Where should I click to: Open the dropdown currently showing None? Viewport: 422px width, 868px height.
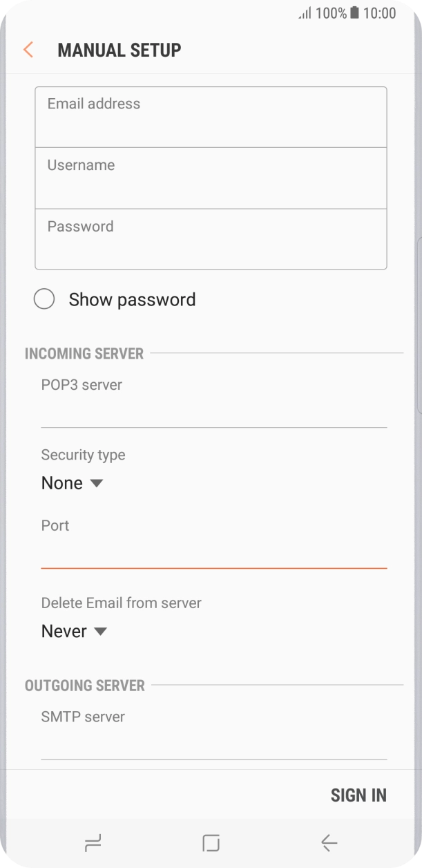pyautogui.click(x=73, y=482)
